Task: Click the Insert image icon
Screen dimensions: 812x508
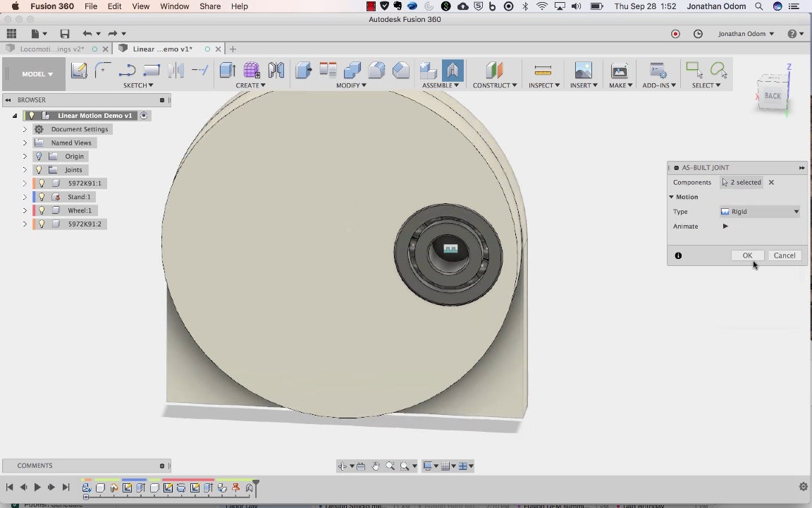Action: point(583,70)
